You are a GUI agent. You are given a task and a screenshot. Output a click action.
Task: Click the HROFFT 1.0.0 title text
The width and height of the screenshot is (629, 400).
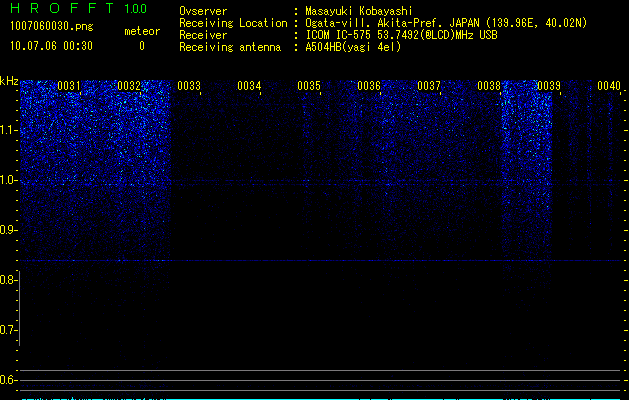point(78,8)
